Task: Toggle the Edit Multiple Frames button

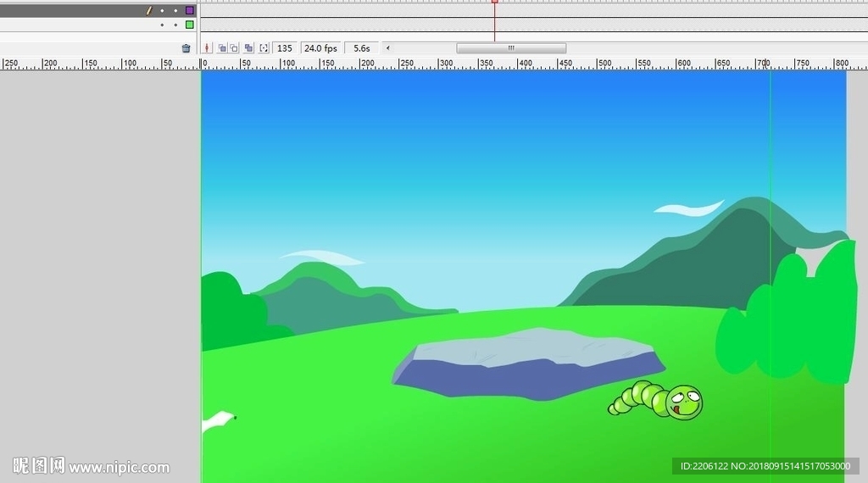Action: [248, 48]
